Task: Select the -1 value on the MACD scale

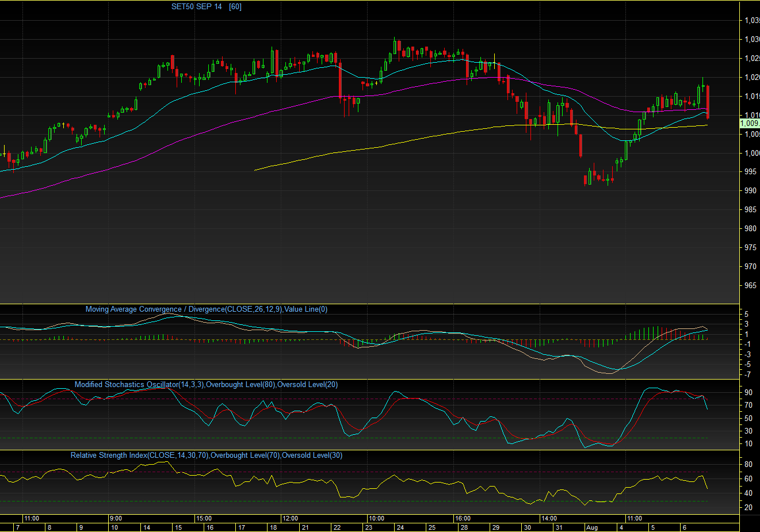Action: pos(746,345)
